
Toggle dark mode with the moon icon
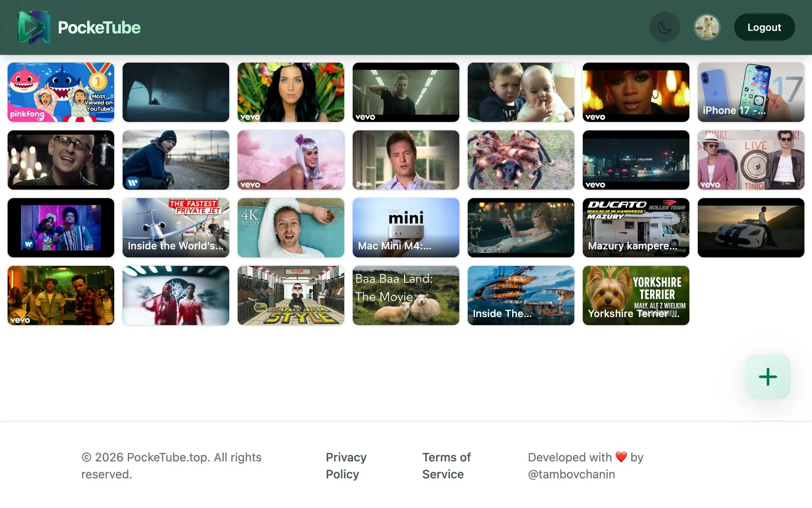pos(664,27)
